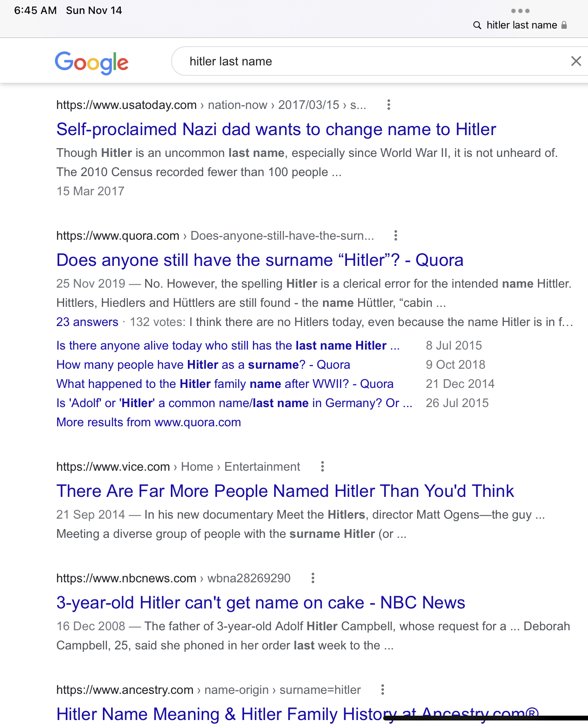Open 'How many people have Hitler as a surname' sublink
The height and width of the screenshot is (727, 588).
(204, 365)
